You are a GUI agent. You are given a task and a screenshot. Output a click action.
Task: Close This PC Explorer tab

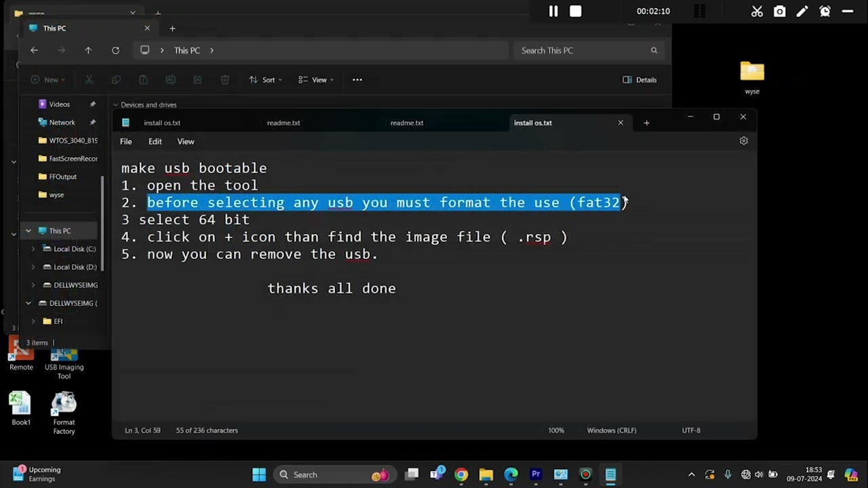point(147,28)
